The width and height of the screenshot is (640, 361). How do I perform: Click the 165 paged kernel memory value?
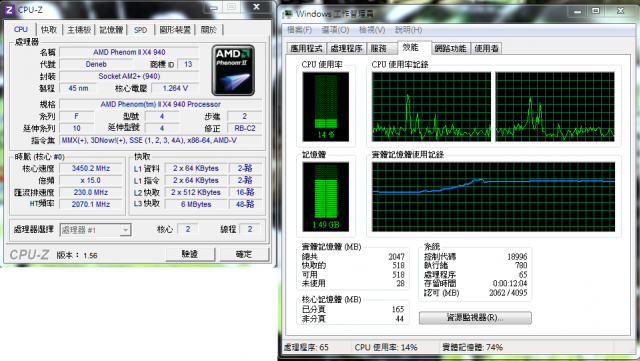398,309
